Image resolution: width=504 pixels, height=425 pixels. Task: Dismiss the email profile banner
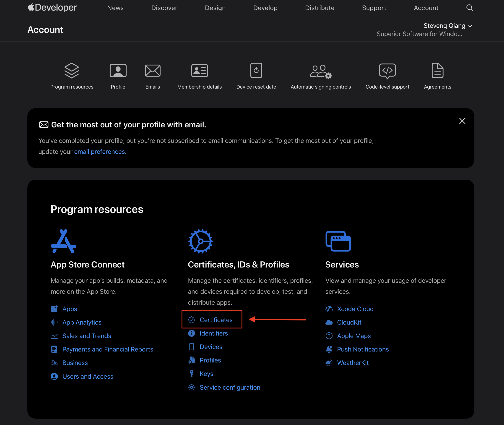(x=462, y=121)
